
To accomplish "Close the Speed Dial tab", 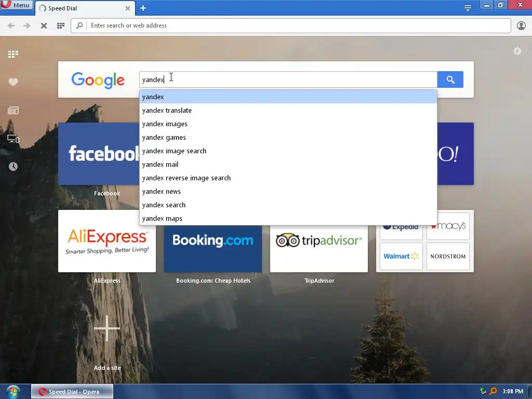I will pos(128,8).
